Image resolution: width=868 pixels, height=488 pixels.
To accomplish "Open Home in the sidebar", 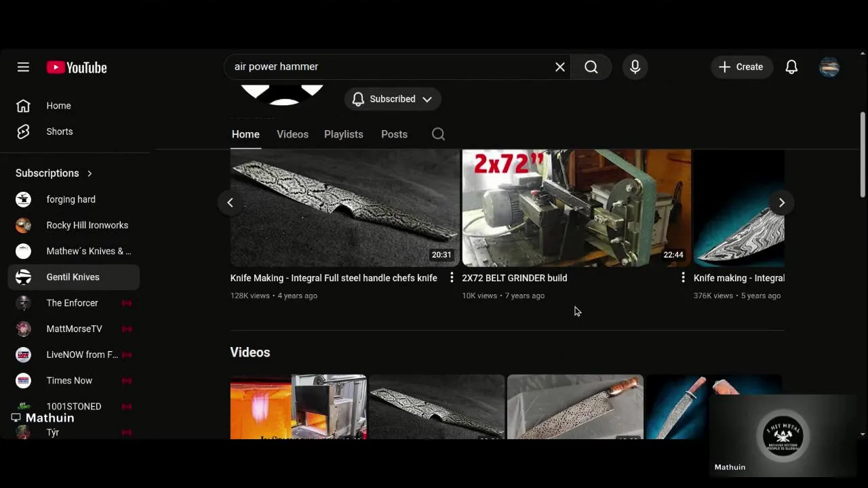I will [73, 106].
